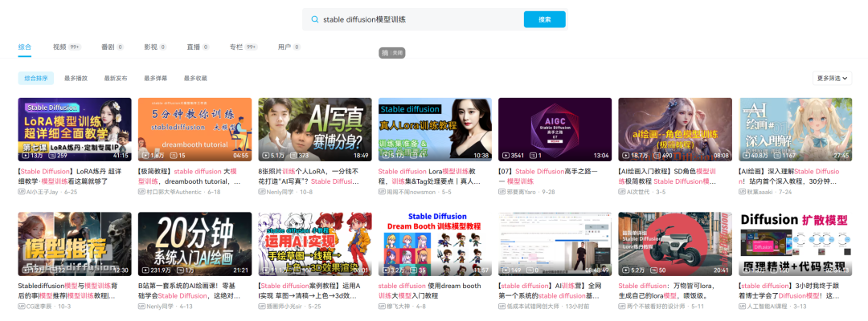Dismiss the 摘 | 关闭 tooltip badge
868x321 pixels.
tap(392, 53)
